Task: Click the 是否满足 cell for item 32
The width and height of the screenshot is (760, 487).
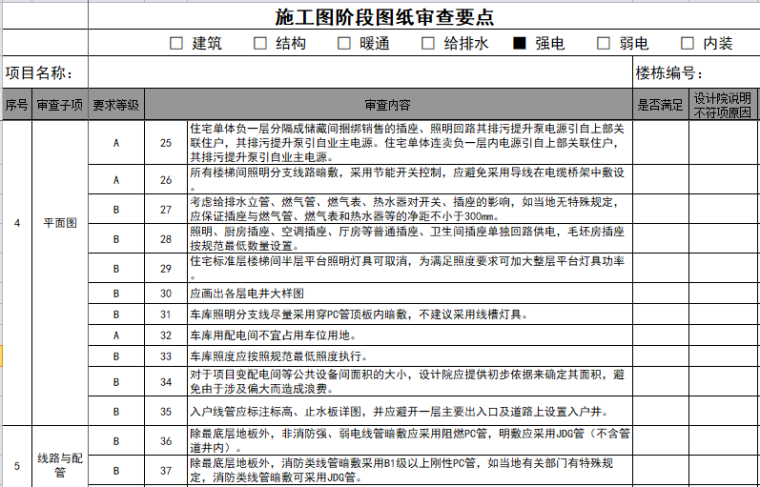Action: pos(660,335)
